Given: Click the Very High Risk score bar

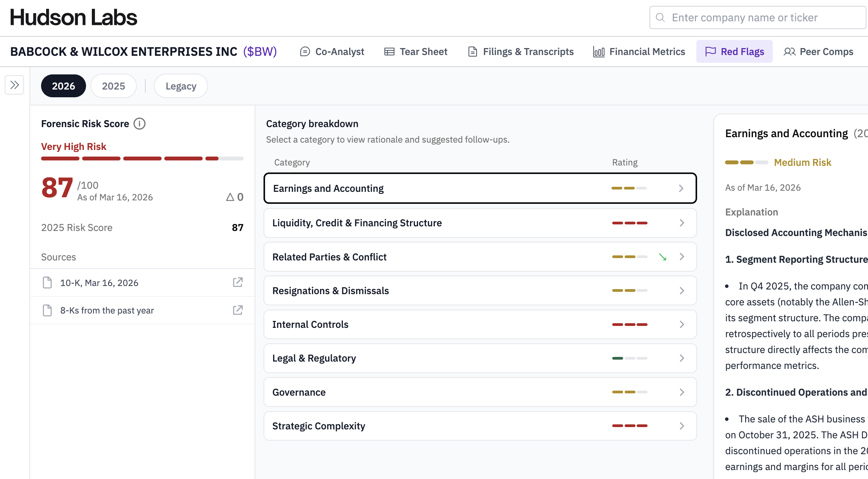Looking at the screenshot, I should click(142, 159).
